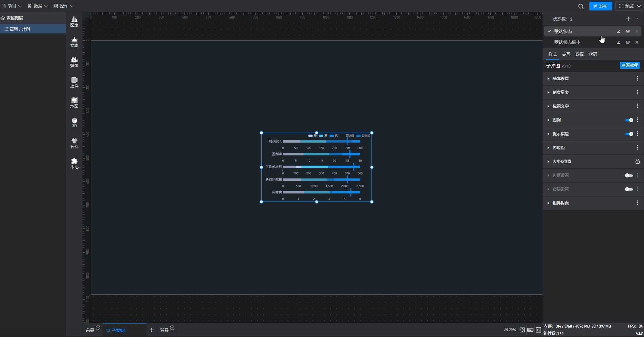
Task: Disable the 提示信息 tooltip toggle
Action: pos(629,134)
